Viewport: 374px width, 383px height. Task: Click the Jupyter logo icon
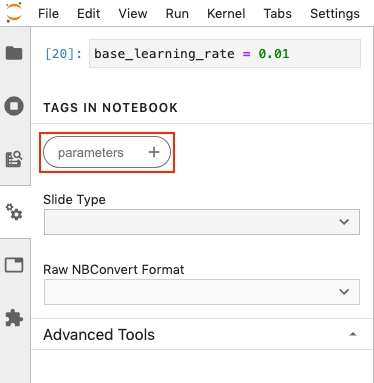(14, 12)
